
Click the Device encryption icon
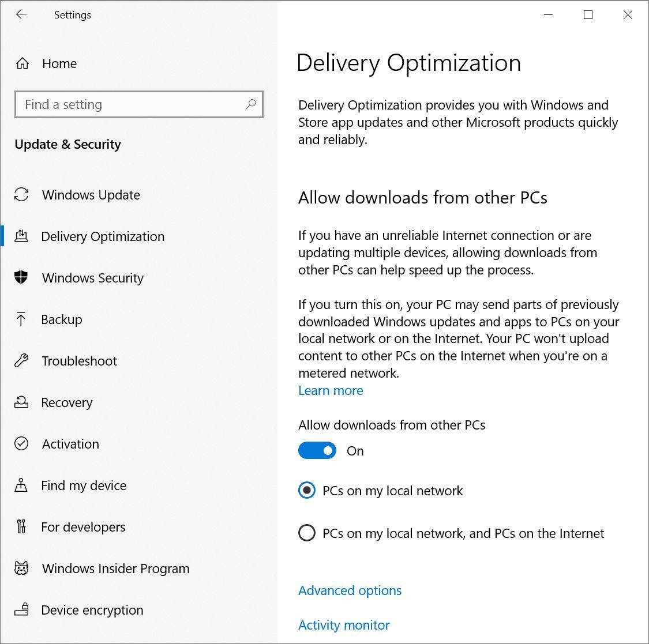point(21,609)
